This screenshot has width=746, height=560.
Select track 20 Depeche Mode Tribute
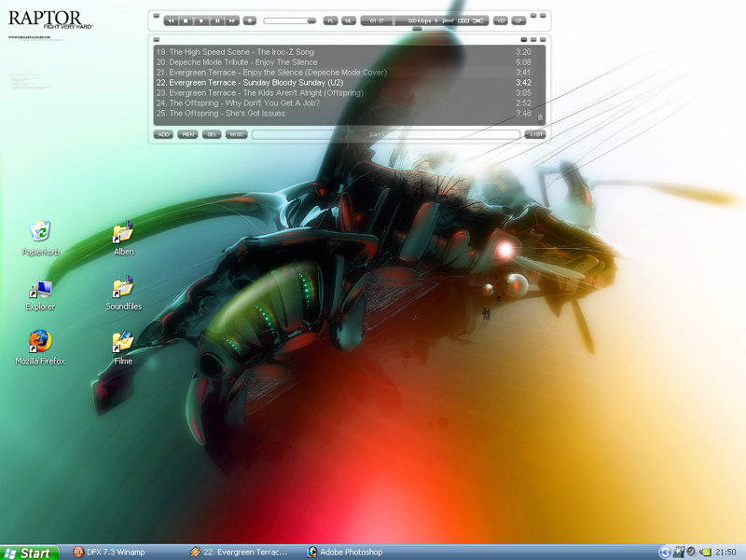pos(343,62)
